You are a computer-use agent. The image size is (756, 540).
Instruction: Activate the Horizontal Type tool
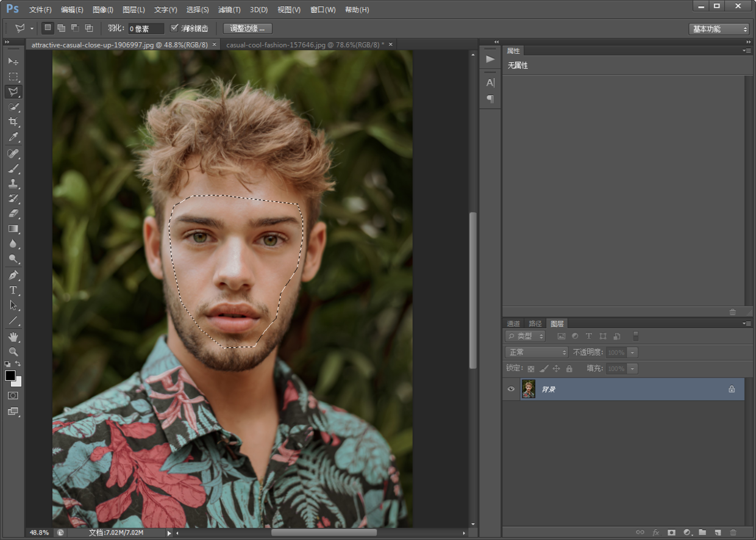point(13,290)
